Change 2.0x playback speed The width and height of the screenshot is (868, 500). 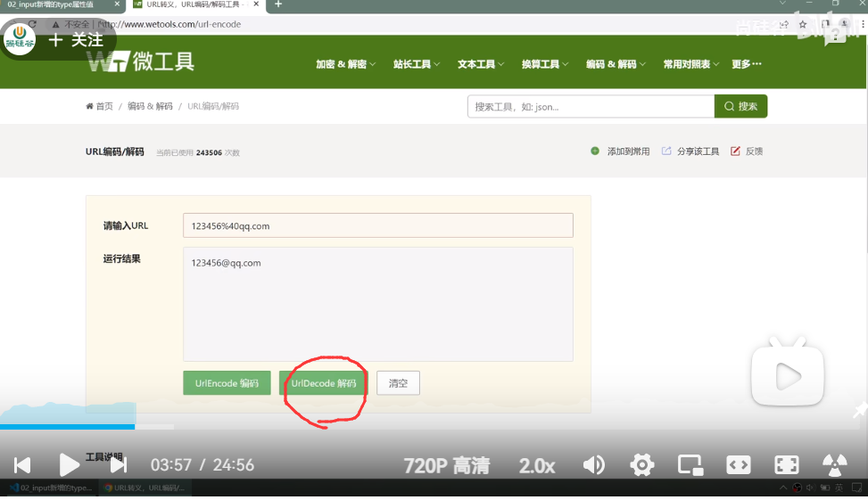[537, 466]
